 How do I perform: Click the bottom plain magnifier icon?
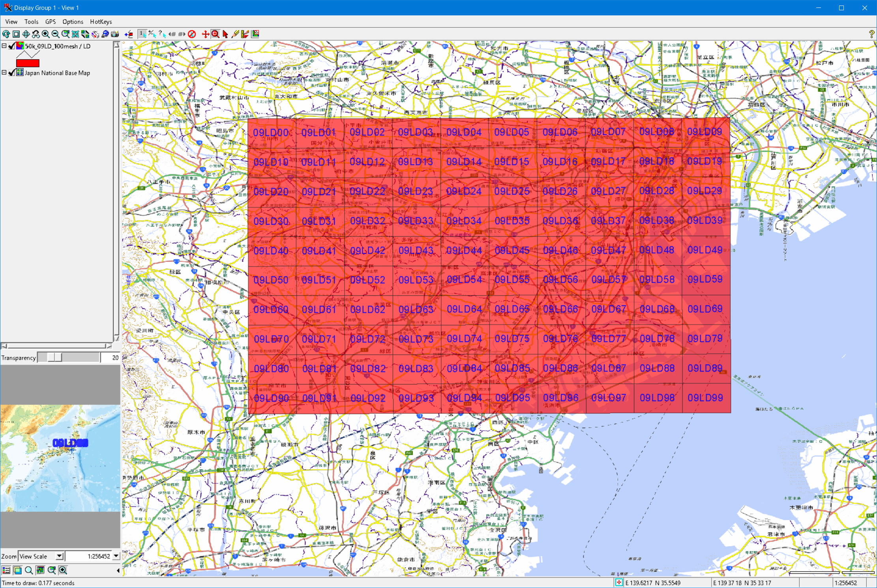coord(29,570)
